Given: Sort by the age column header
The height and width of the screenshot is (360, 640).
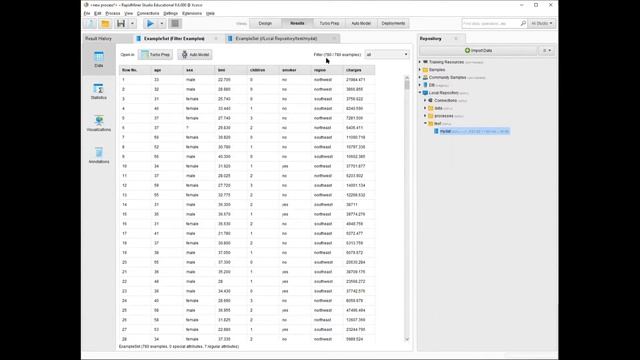Looking at the screenshot, I should tap(167, 70).
